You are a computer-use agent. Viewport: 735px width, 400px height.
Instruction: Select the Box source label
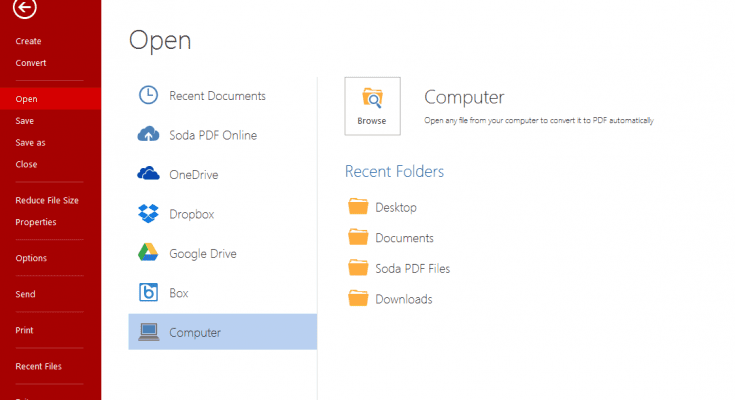[x=179, y=293]
